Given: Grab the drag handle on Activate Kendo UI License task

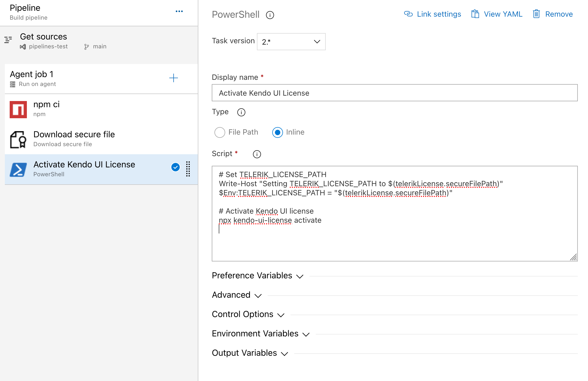Looking at the screenshot, I should coord(188,169).
